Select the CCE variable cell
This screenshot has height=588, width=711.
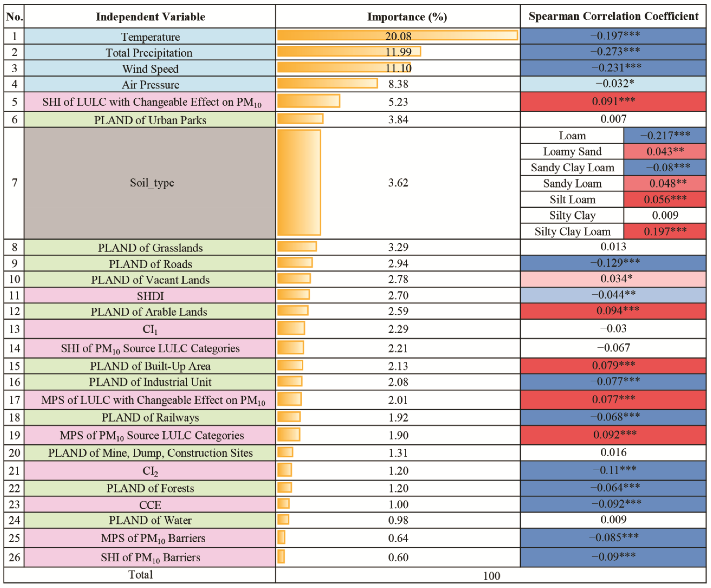pos(150,505)
